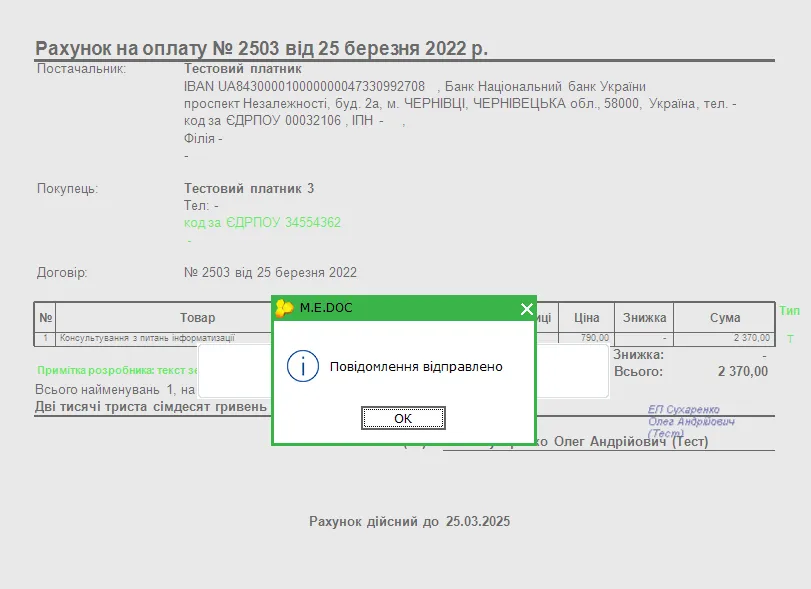Click amount in words 'Дві тисячі триста сімдесят гривень'
Screen dimensions: 811x589
[x=151, y=407]
